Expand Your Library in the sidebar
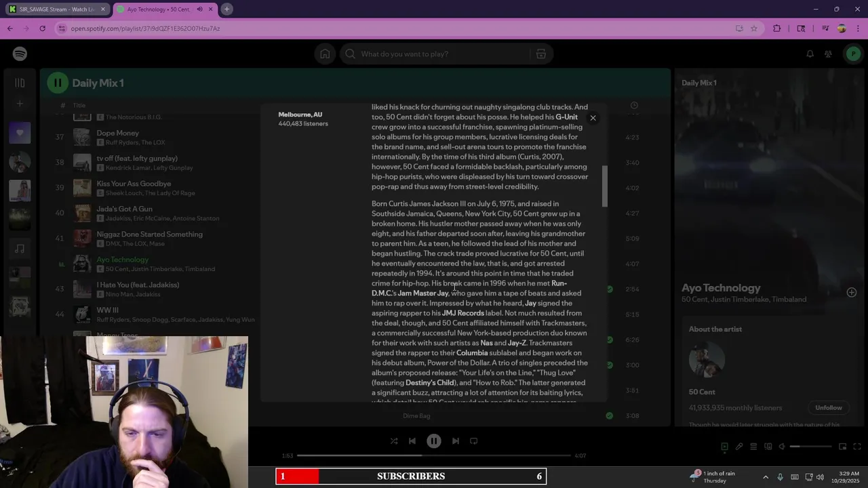868x488 pixels. (20, 83)
